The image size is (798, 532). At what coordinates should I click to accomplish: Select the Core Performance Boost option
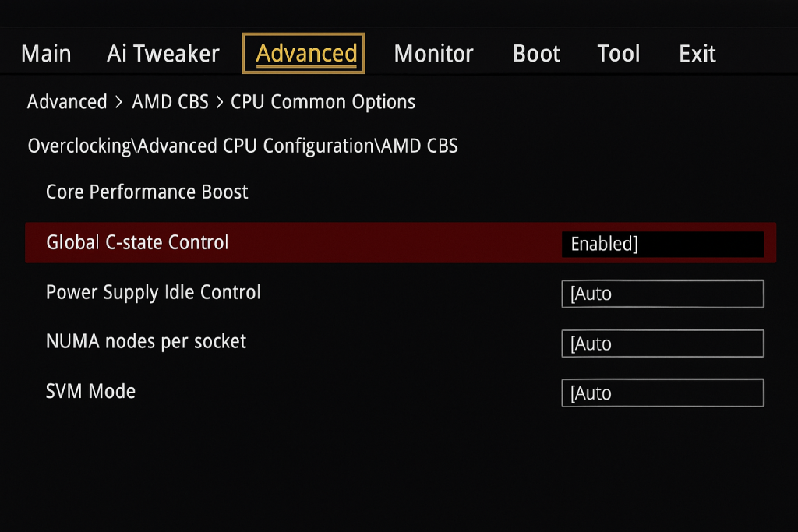point(147,192)
